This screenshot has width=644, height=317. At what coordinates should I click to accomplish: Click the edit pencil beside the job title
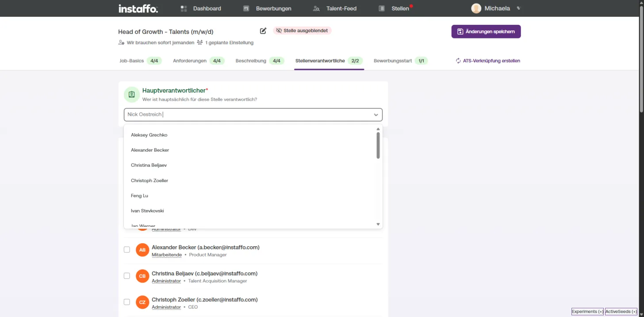pyautogui.click(x=263, y=31)
